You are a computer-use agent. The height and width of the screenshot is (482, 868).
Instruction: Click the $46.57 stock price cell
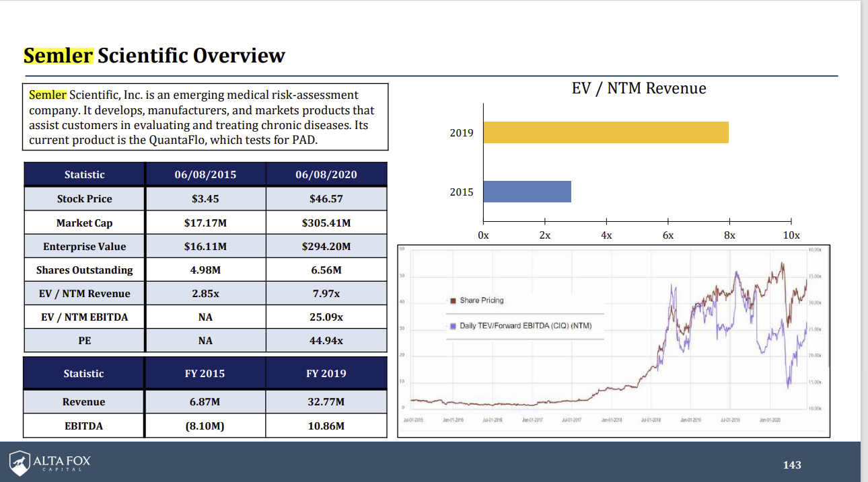point(326,199)
